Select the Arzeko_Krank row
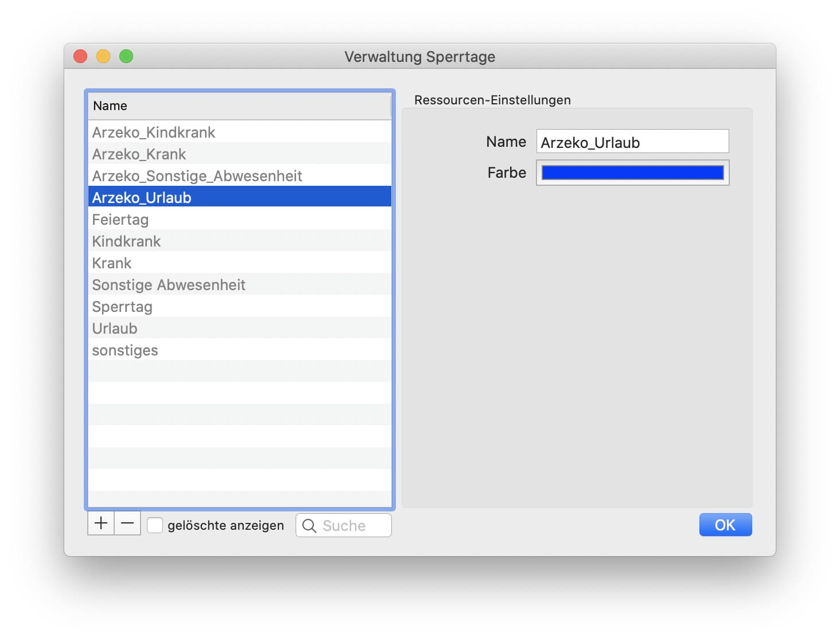840x641 pixels. [239, 154]
